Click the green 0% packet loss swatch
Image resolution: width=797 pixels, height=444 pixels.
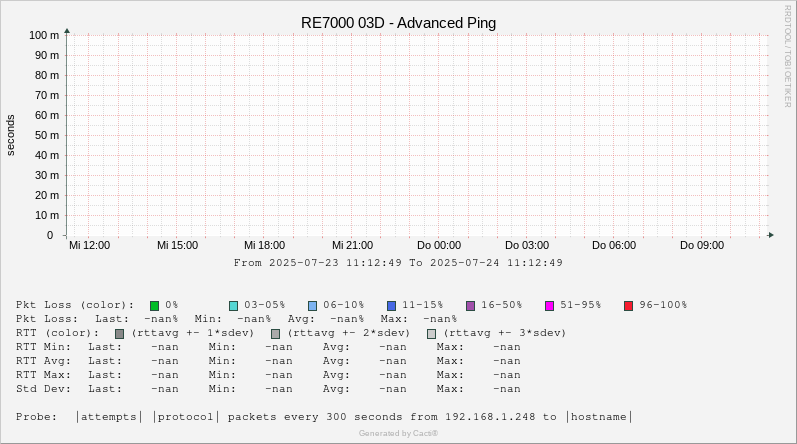click(x=154, y=305)
